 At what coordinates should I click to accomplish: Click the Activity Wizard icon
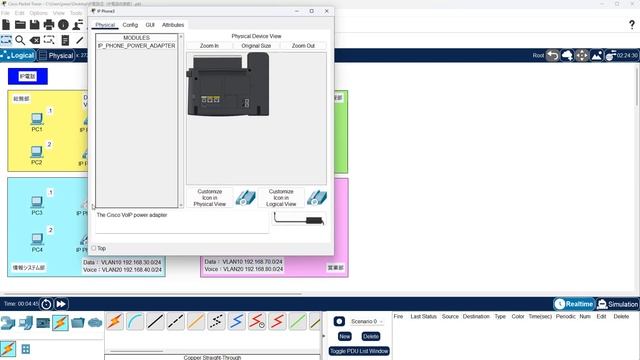[x=78, y=25]
